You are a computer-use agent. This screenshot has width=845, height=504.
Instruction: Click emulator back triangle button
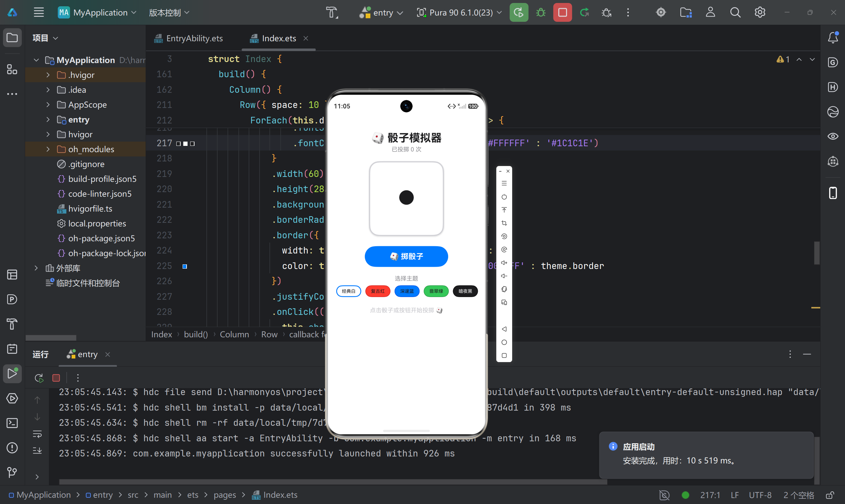tap(504, 329)
